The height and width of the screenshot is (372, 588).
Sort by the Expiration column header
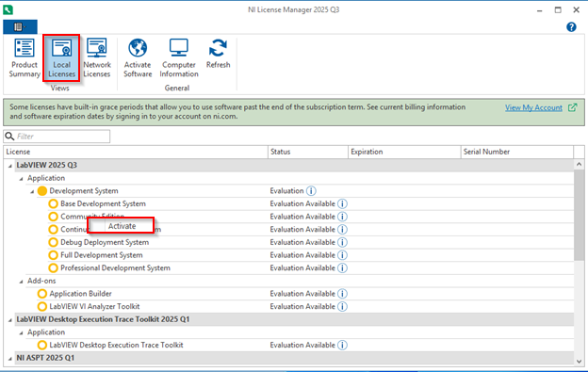(404, 152)
